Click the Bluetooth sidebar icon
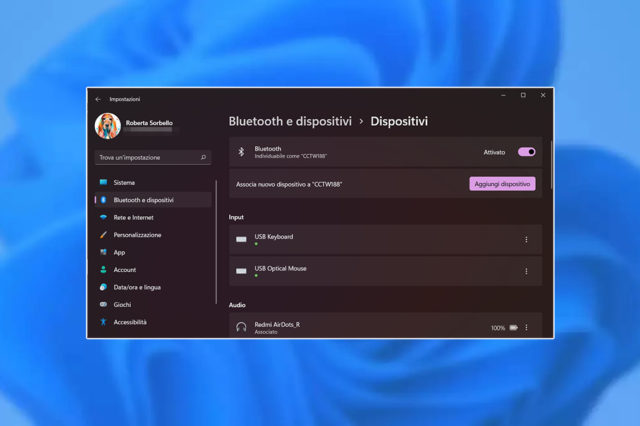 click(103, 200)
